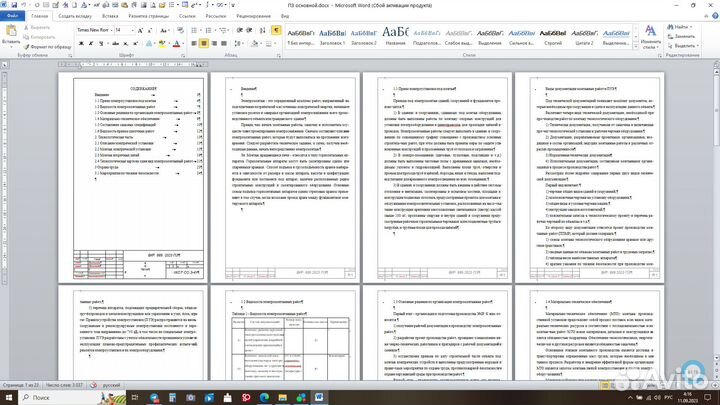
Task: Click the Заменить (Replace) button
Action: [681, 36]
